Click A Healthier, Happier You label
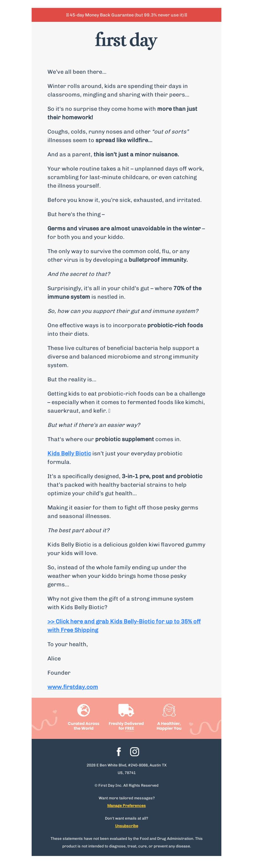Image resolution: width=253 pixels, height=868 pixels. (x=169, y=726)
